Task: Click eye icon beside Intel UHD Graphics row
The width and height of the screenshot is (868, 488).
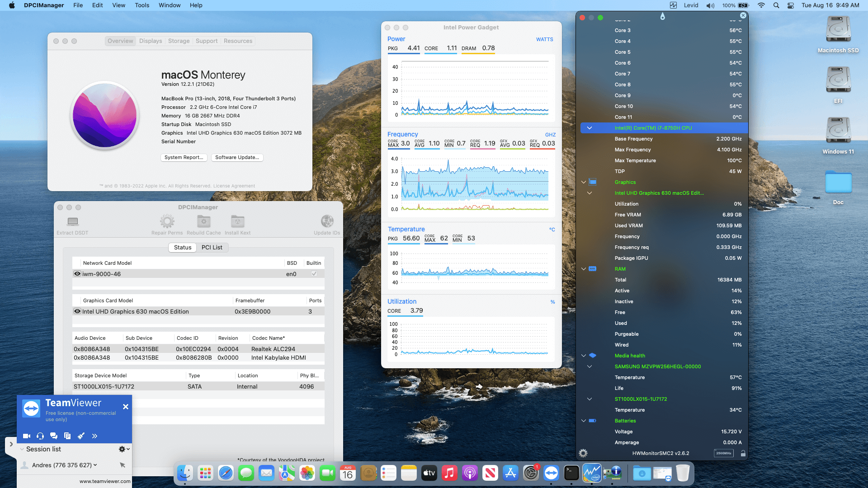Action: pyautogui.click(x=77, y=311)
